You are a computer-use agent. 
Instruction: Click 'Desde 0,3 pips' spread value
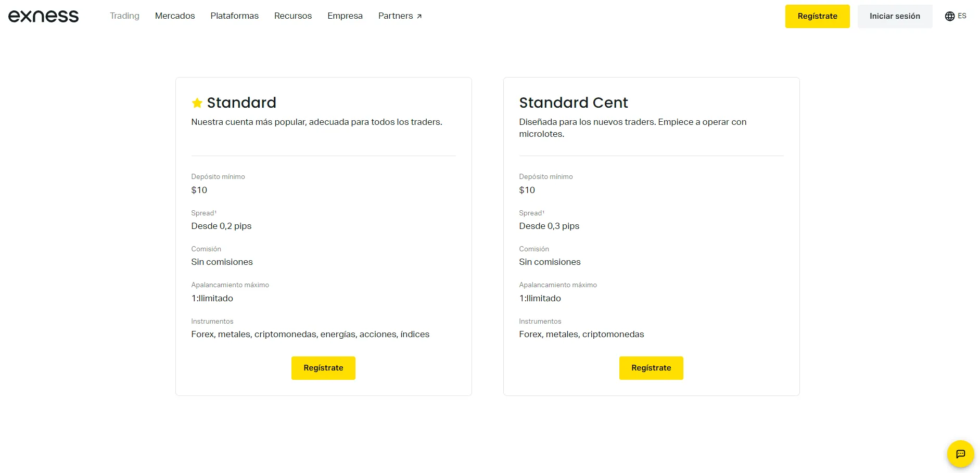coord(549,226)
